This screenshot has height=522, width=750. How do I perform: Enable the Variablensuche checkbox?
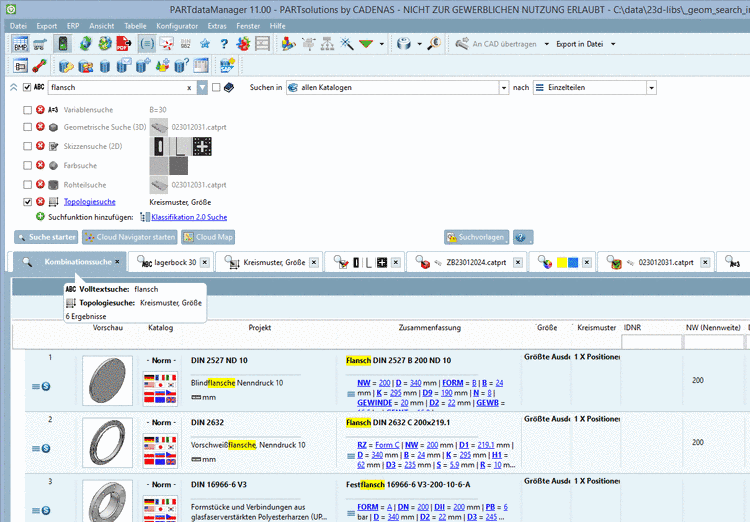(x=27, y=110)
